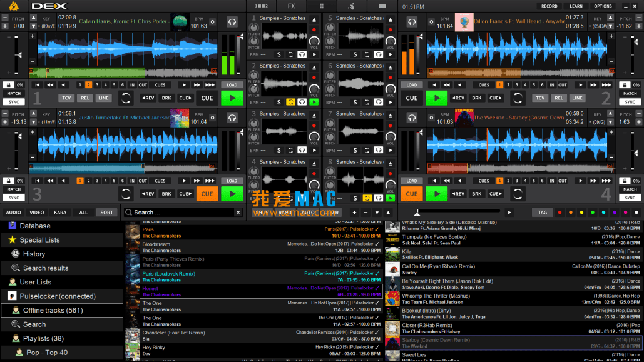Trigger BRK brake on deck 1
This screenshot has width=644, height=362.
click(x=166, y=98)
